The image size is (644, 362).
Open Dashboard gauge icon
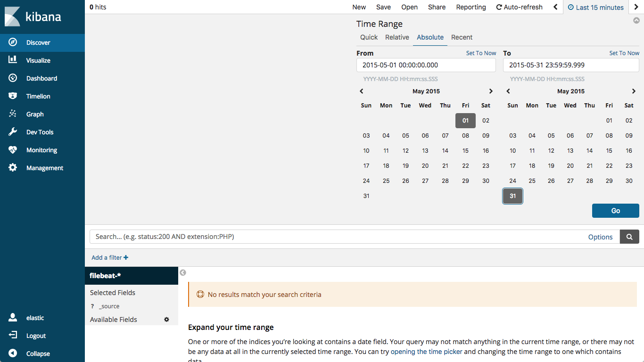coord(13,78)
